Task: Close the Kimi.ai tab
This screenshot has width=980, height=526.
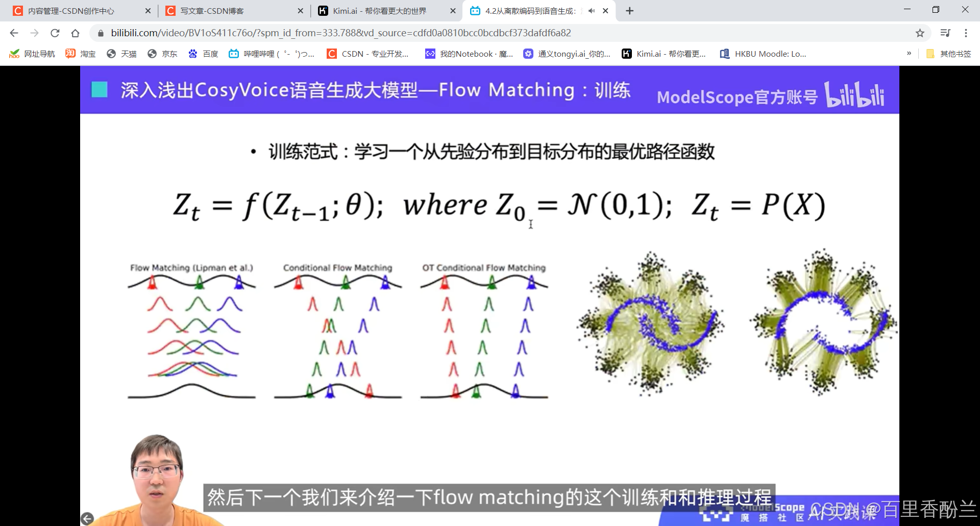Action: point(453,11)
